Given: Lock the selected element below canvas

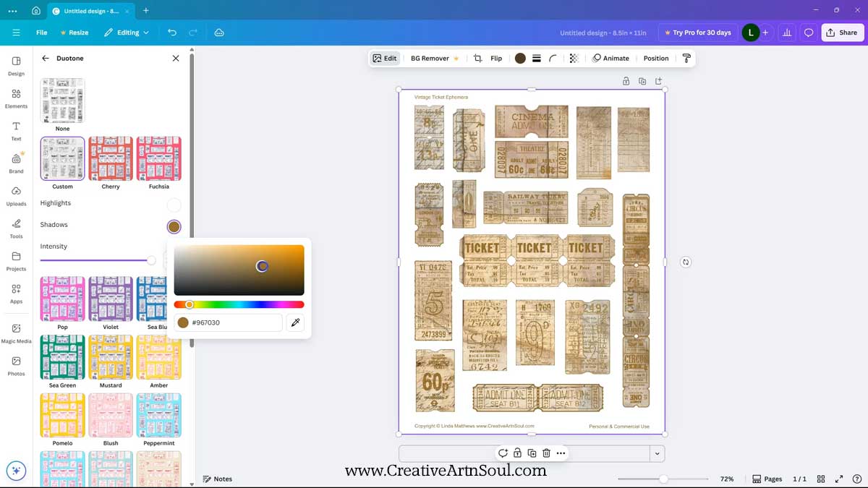Looking at the screenshot, I should coord(517,453).
